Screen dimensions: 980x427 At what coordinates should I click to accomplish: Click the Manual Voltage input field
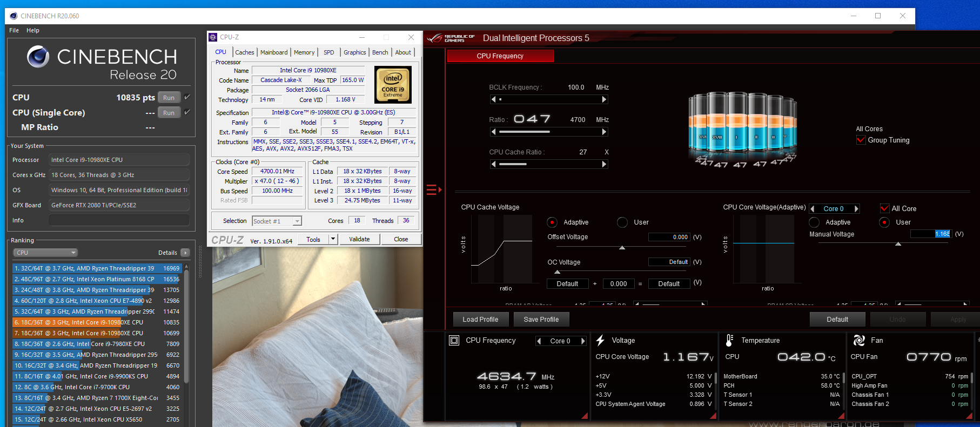pos(930,234)
